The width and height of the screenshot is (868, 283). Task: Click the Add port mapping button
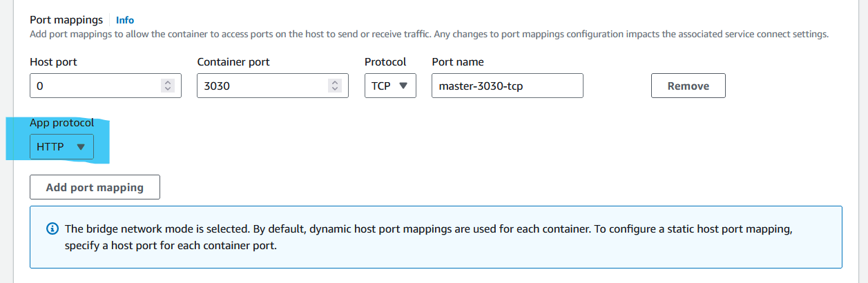coord(95,187)
